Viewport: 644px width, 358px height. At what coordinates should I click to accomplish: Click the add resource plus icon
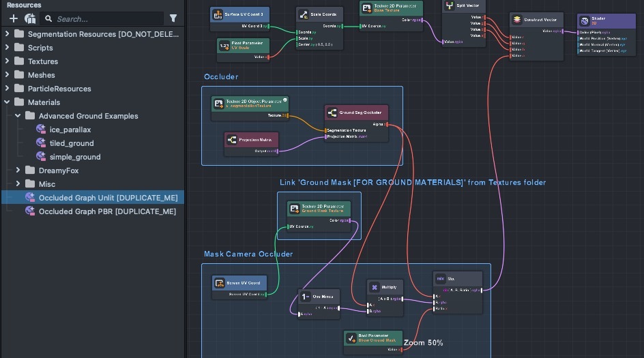[x=13, y=18]
